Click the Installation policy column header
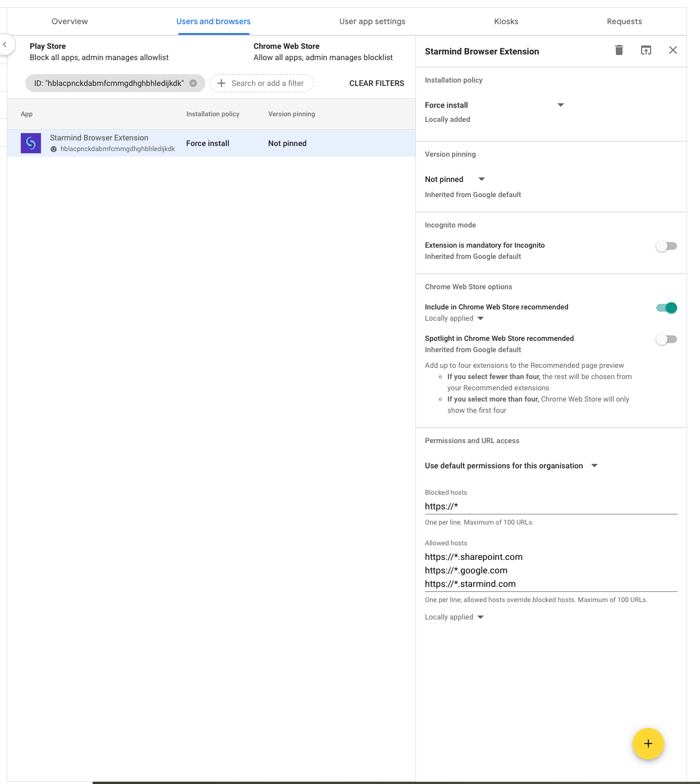Image resolution: width=700 pixels, height=784 pixels. 213,114
